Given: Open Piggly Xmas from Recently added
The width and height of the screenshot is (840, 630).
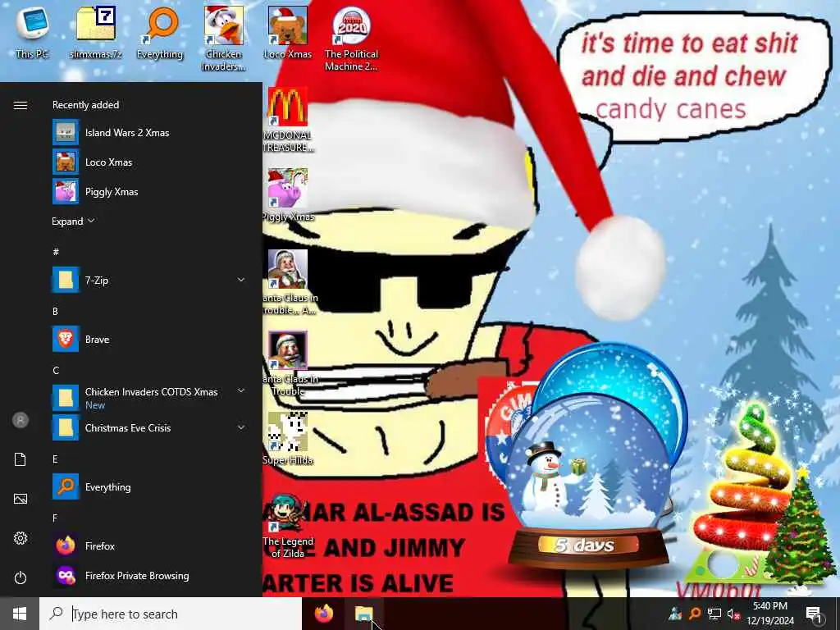Looking at the screenshot, I should [148, 191].
